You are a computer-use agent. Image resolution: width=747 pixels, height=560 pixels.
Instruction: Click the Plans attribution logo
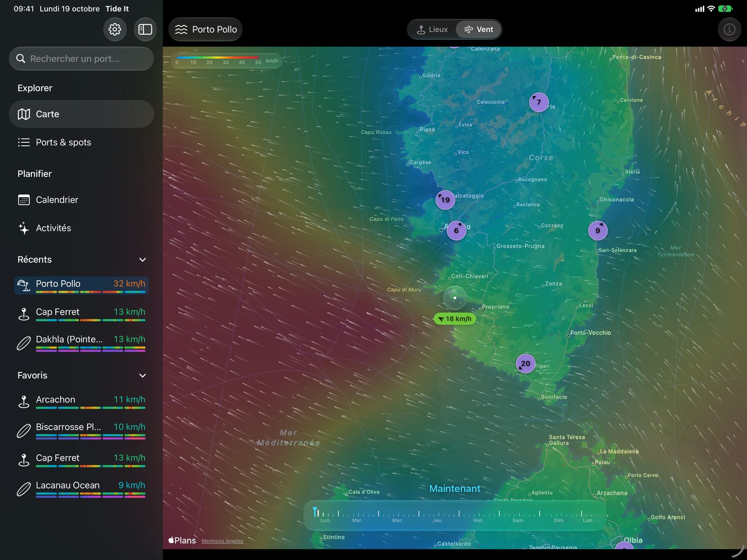tap(182, 541)
